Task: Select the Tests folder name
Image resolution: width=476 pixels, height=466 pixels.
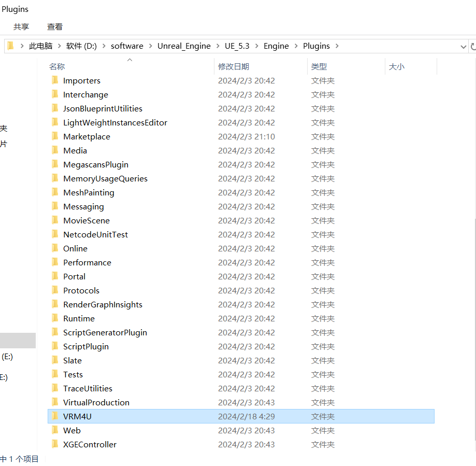Action: coord(73,374)
